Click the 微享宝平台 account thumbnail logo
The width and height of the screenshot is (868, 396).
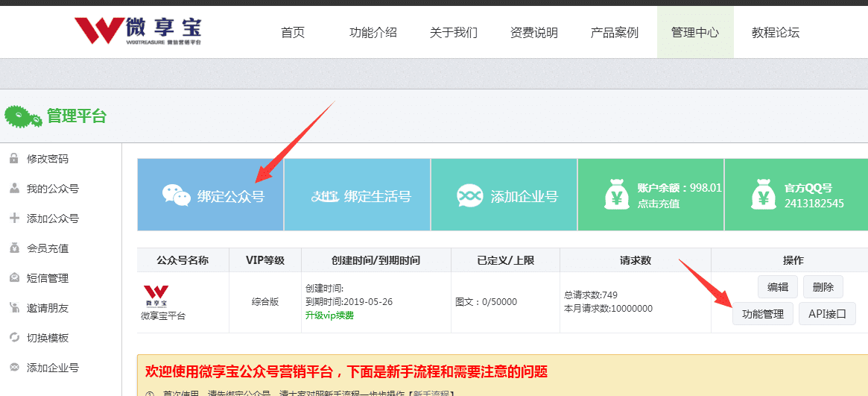156,296
